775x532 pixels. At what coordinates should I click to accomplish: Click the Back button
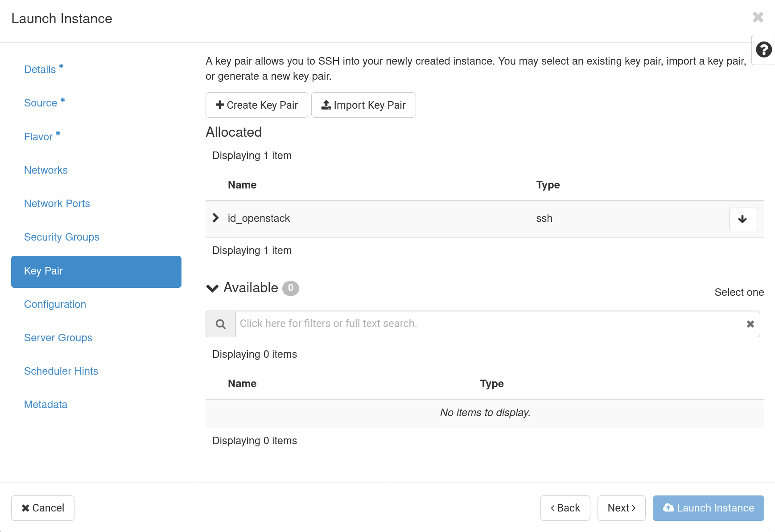(x=565, y=508)
